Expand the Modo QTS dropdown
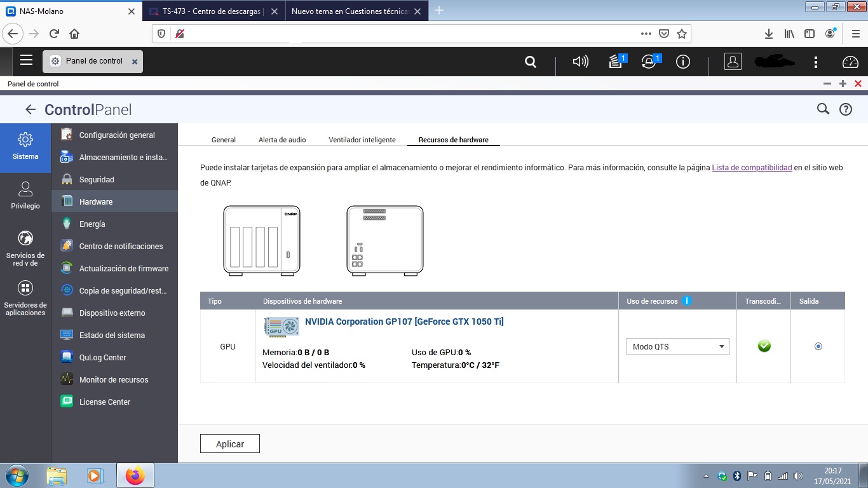 (677, 346)
